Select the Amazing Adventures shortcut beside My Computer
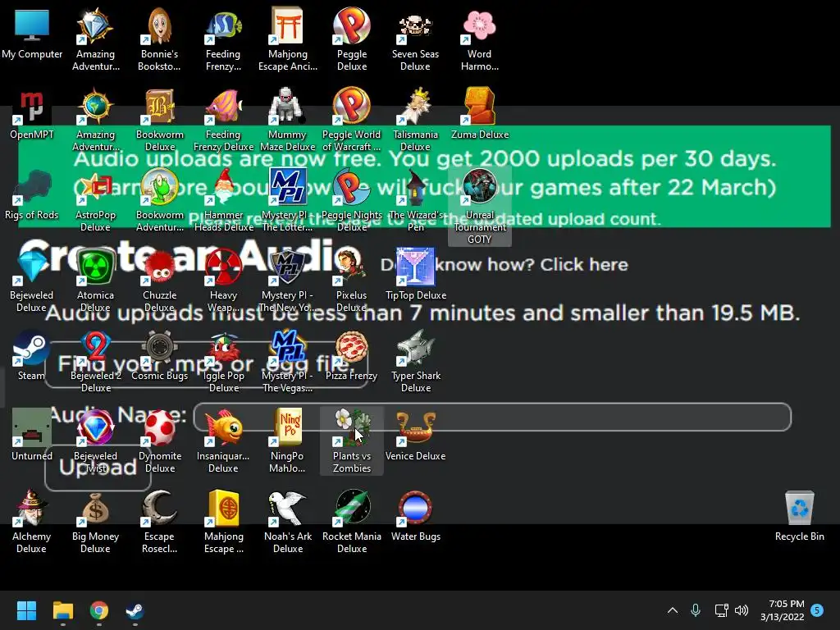 95,40
